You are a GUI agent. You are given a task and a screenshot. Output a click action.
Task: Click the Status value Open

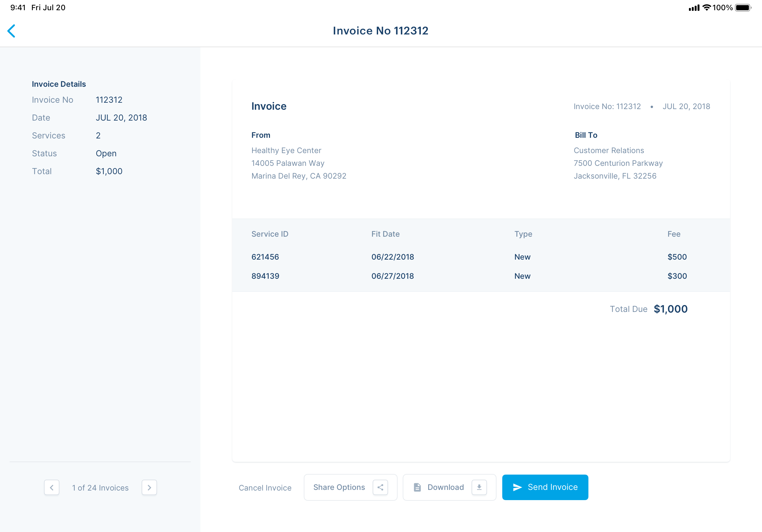(x=106, y=153)
